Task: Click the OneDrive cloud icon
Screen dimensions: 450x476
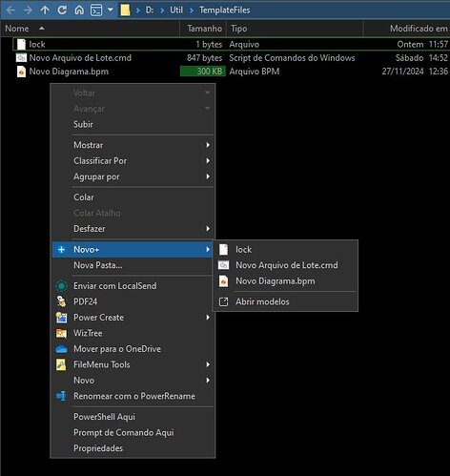Action: (x=61, y=349)
